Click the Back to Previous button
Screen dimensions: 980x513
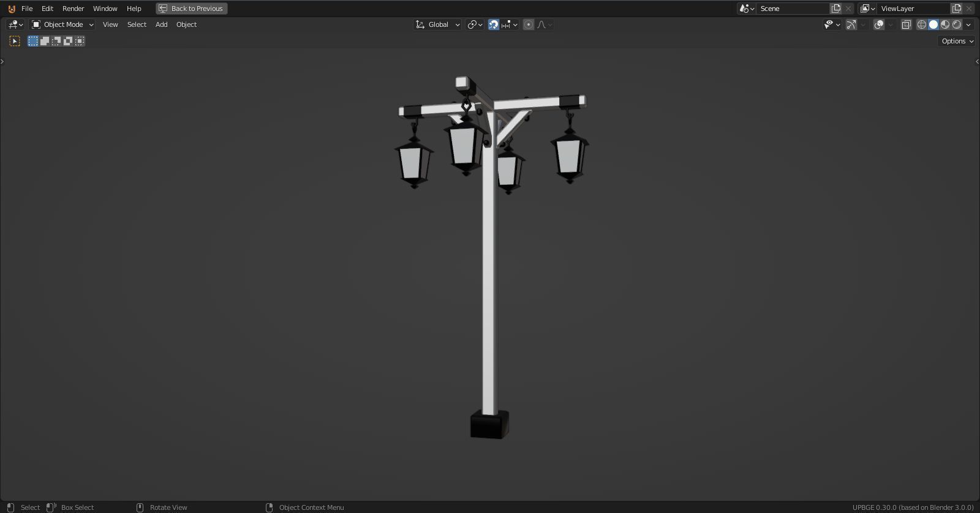[x=192, y=9]
